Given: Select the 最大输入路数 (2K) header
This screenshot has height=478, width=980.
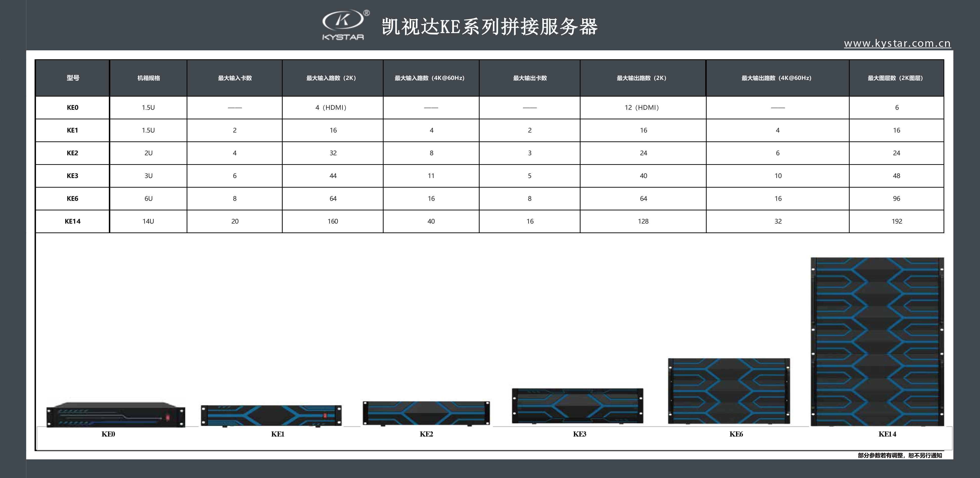Looking at the screenshot, I should pyautogui.click(x=332, y=78).
